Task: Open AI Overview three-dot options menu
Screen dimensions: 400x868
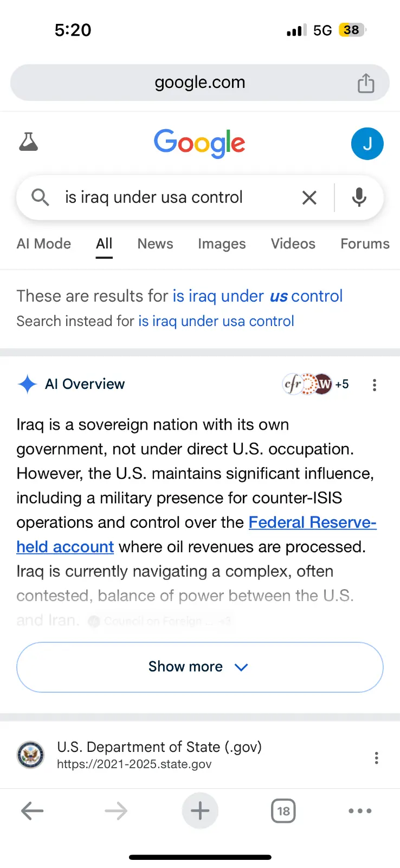Action: [374, 385]
